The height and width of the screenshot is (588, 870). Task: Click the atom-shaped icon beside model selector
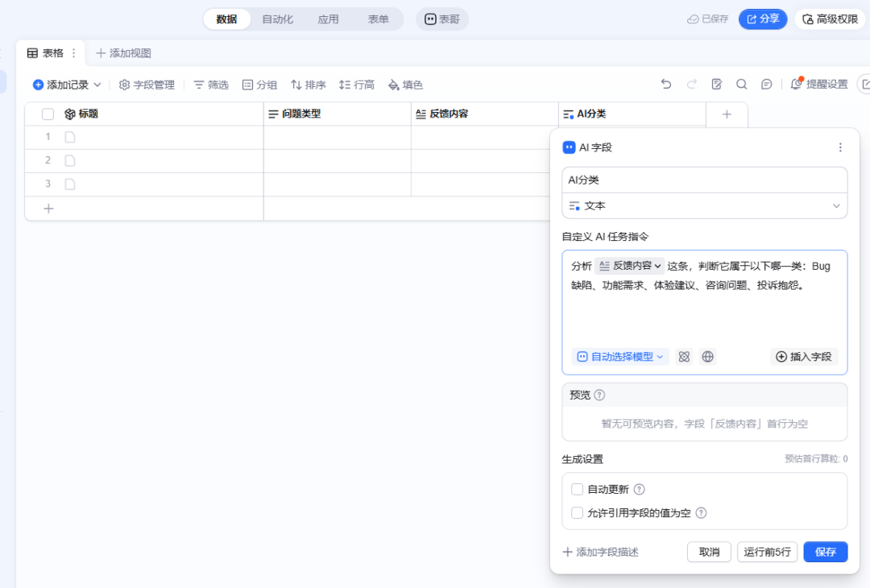point(684,357)
